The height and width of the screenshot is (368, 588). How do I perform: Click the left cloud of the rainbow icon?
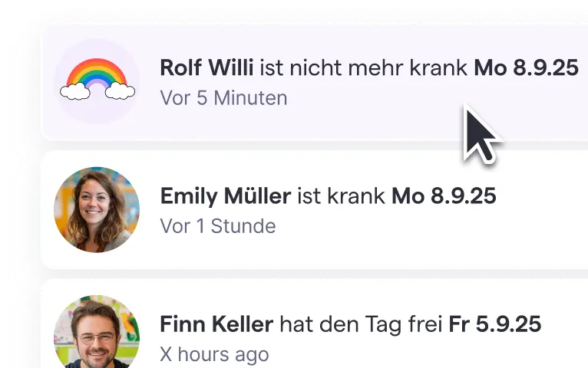75,91
